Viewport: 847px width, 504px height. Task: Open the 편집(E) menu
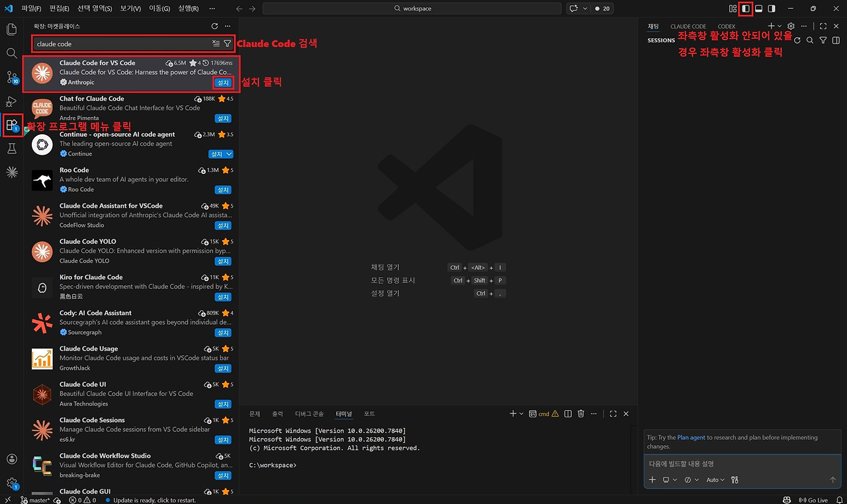pyautogui.click(x=59, y=9)
